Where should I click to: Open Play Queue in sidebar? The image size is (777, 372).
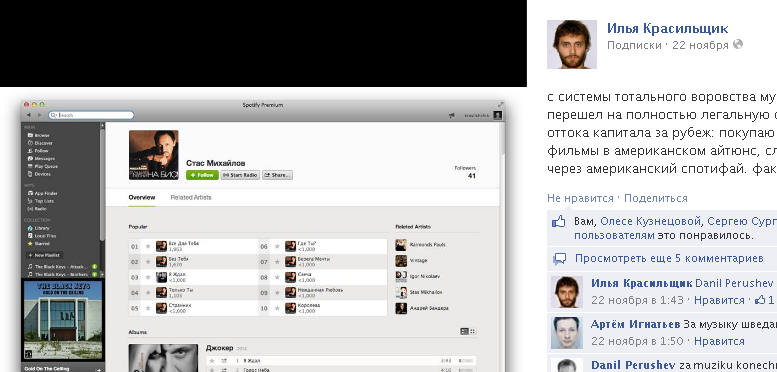point(43,166)
